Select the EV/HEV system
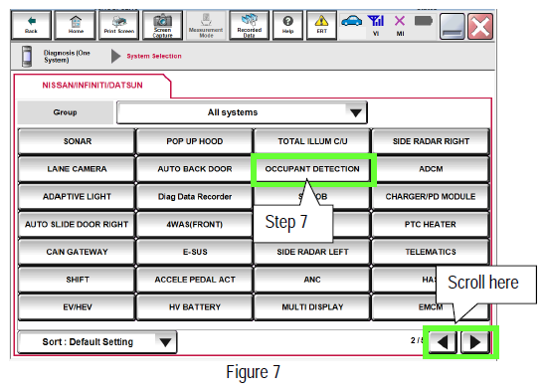The image size is (546, 392). pyautogui.click(x=77, y=307)
